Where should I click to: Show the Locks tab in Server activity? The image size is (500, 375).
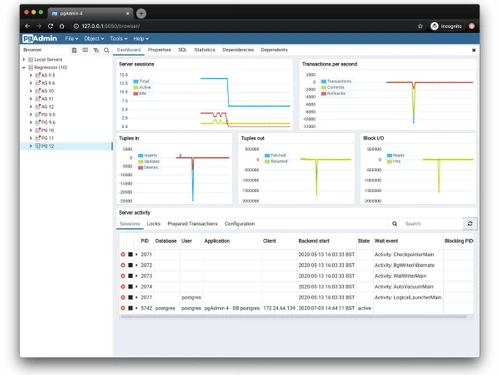click(x=154, y=224)
